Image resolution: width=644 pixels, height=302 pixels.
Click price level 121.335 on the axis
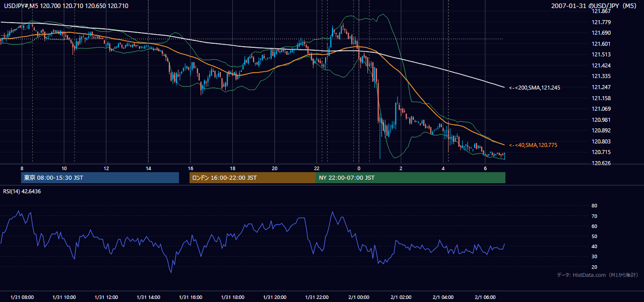tap(602, 77)
